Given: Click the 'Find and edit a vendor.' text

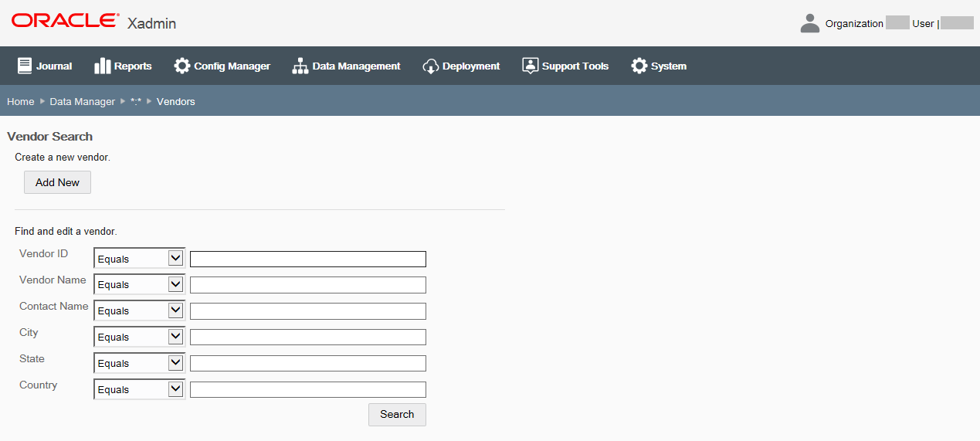Looking at the screenshot, I should point(66,231).
